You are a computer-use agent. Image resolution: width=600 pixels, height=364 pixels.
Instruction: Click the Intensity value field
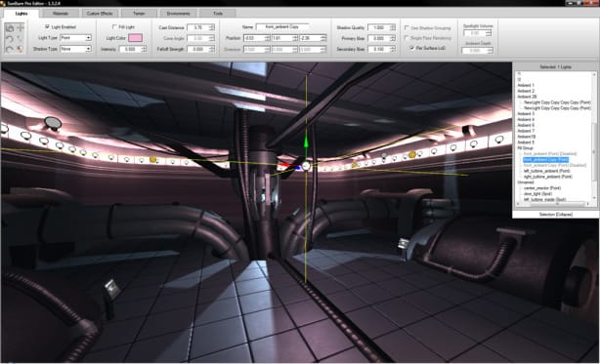[x=130, y=49]
